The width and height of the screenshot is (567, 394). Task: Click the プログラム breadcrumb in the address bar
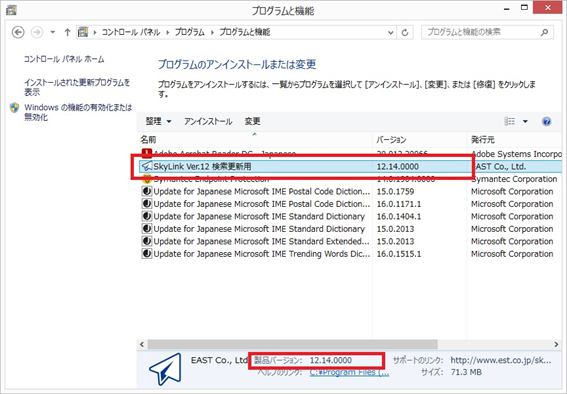[190, 32]
